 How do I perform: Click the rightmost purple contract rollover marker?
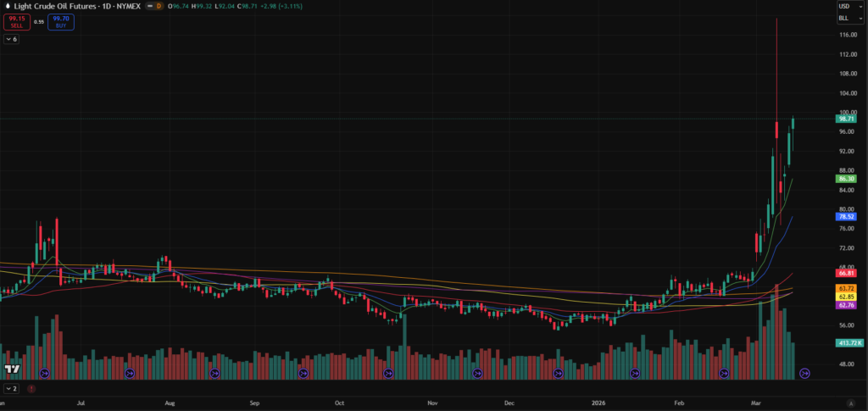click(x=805, y=373)
